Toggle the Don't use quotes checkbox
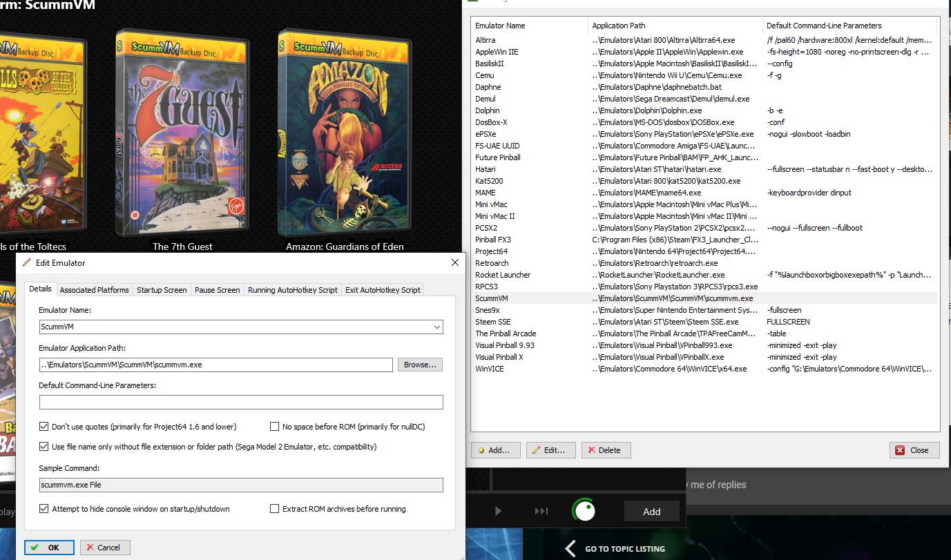 pyautogui.click(x=44, y=427)
